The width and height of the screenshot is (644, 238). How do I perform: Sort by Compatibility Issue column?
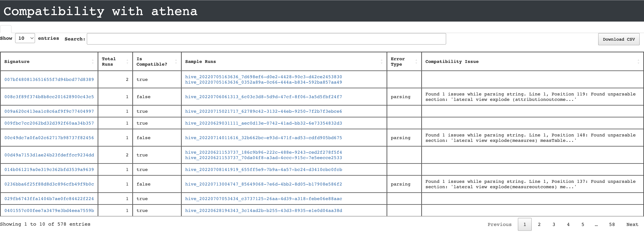click(532, 61)
